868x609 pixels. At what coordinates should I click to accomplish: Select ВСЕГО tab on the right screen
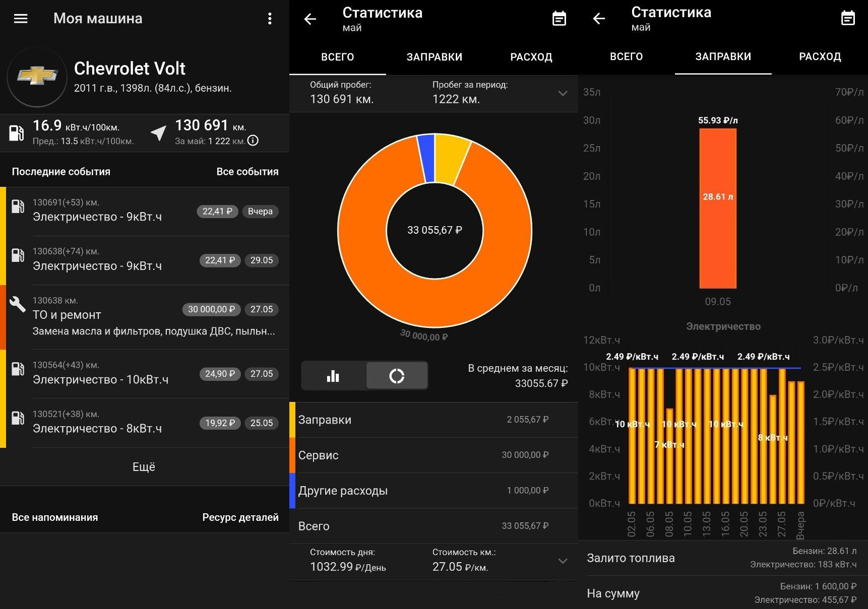[x=627, y=56]
